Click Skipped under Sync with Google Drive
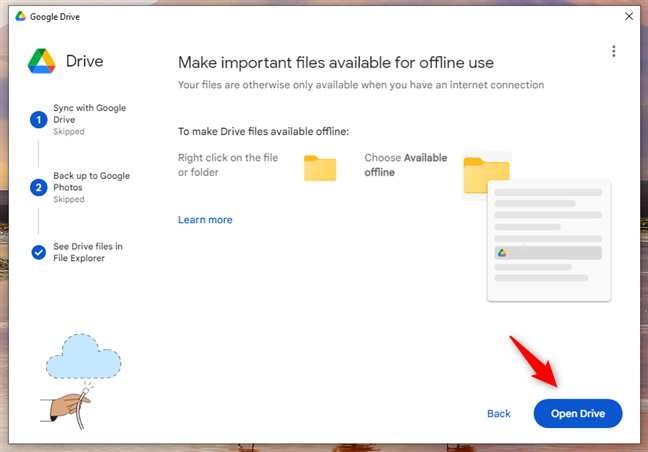Image resolution: width=648 pixels, height=452 pixels. 69,131
